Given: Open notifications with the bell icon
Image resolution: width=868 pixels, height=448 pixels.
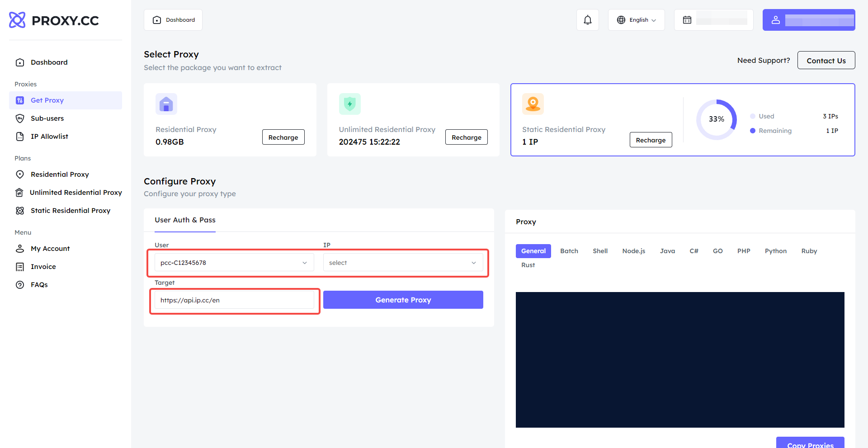Looking at the screenshot, I should [588, 20].
